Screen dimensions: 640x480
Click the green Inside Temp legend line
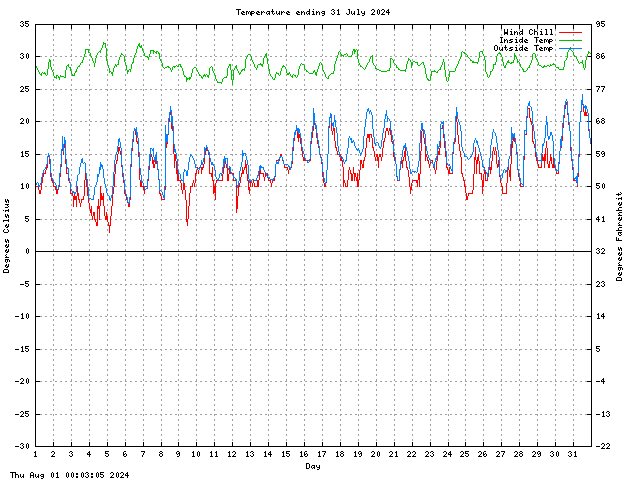[x=571, y=40]
